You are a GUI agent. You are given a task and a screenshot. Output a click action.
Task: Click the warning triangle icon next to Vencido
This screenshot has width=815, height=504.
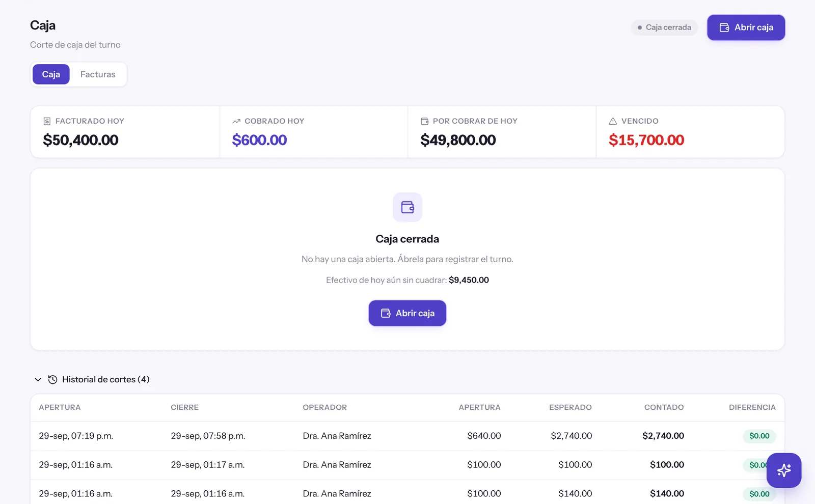[613, 121]
